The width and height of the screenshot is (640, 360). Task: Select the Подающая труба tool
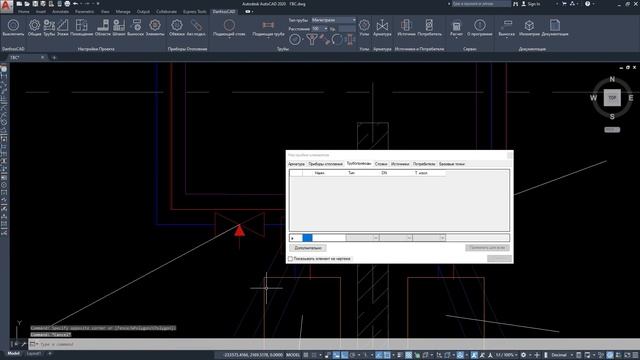[x=268, y=27]
